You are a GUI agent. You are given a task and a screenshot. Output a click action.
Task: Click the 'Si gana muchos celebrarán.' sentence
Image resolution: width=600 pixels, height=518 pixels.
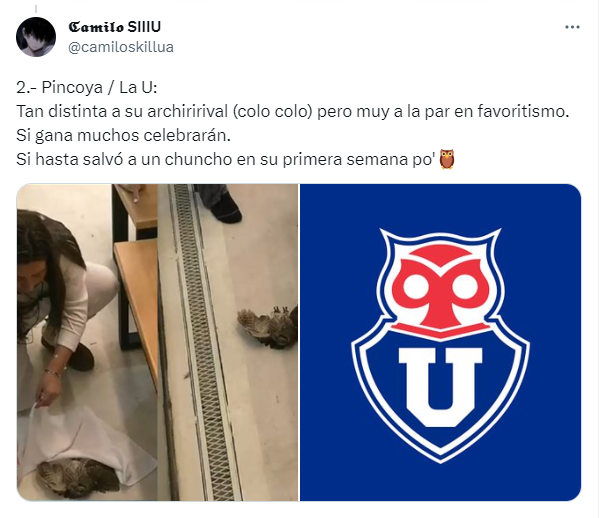point(123,135)
